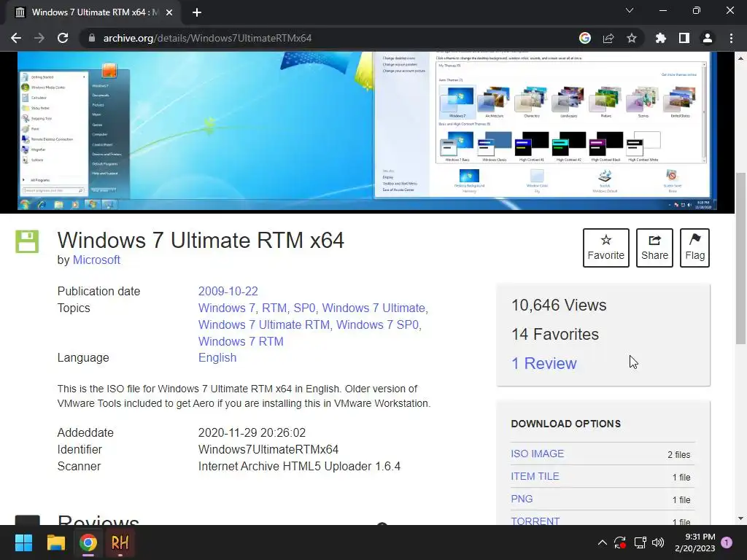
Task: Select the Addeddate value 2020-11-29 20:26:02
Action: [x=252, y=433]
